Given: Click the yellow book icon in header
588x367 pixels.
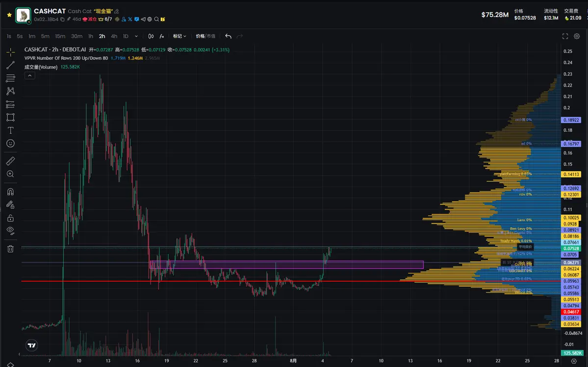Looking at the screenshot, I should 163,19.
